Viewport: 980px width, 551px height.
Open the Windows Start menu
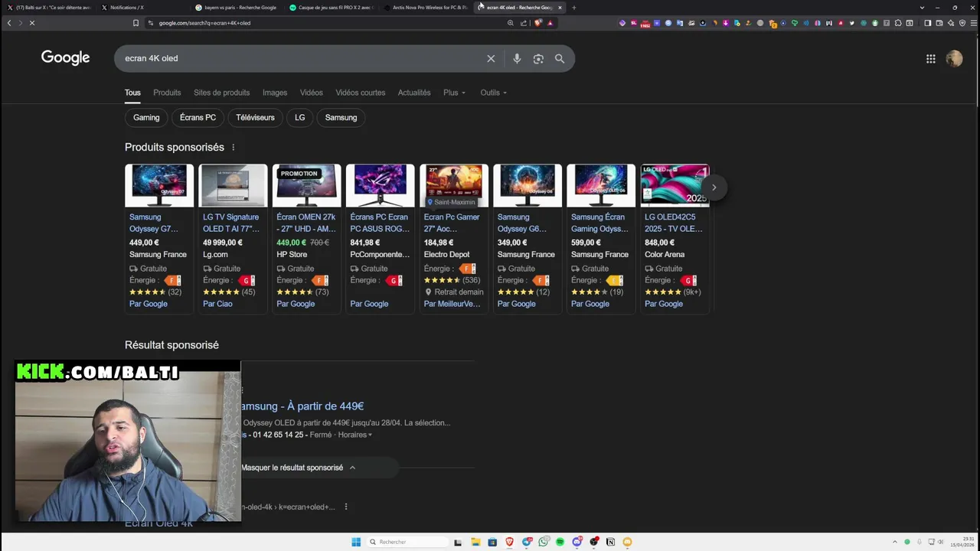[356, 542]
